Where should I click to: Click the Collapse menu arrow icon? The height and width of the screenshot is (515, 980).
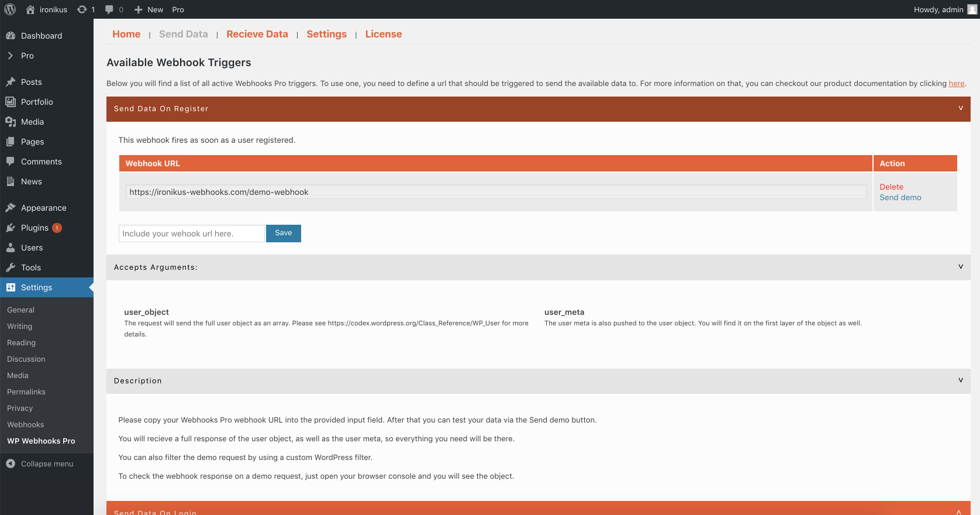pyautogui.click(x=11, y=463)
